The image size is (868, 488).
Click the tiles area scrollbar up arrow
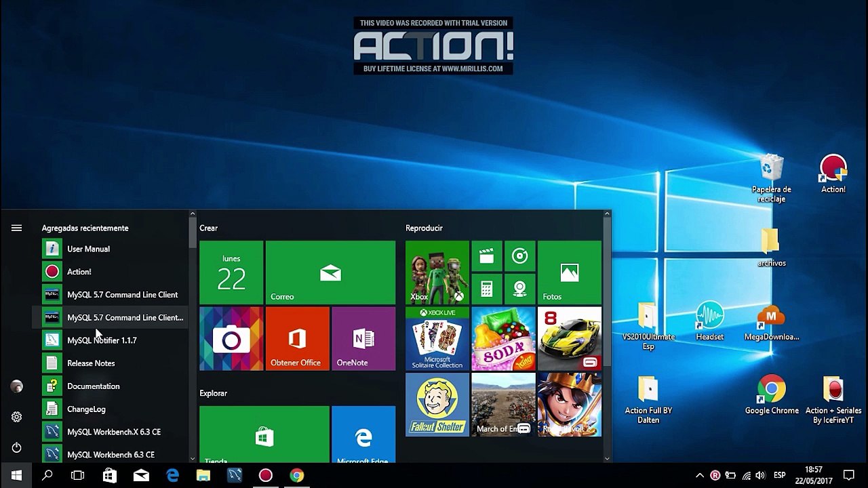pos(607,214)
